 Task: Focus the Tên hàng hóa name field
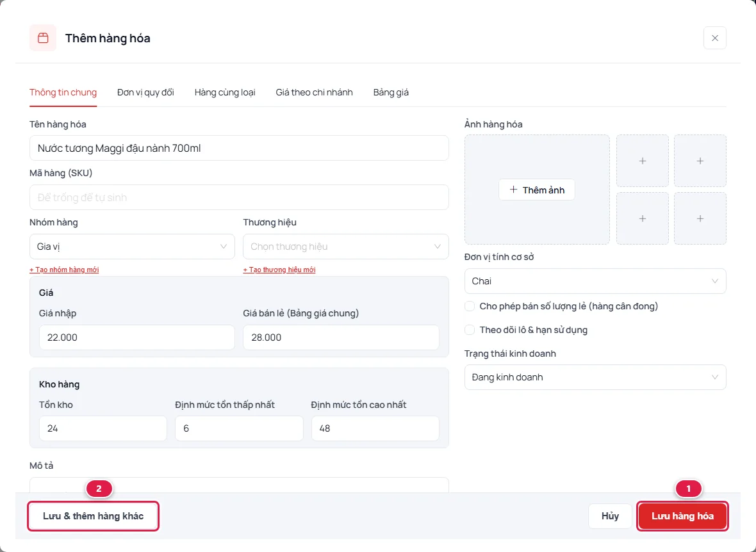click(x=239, y=148)
